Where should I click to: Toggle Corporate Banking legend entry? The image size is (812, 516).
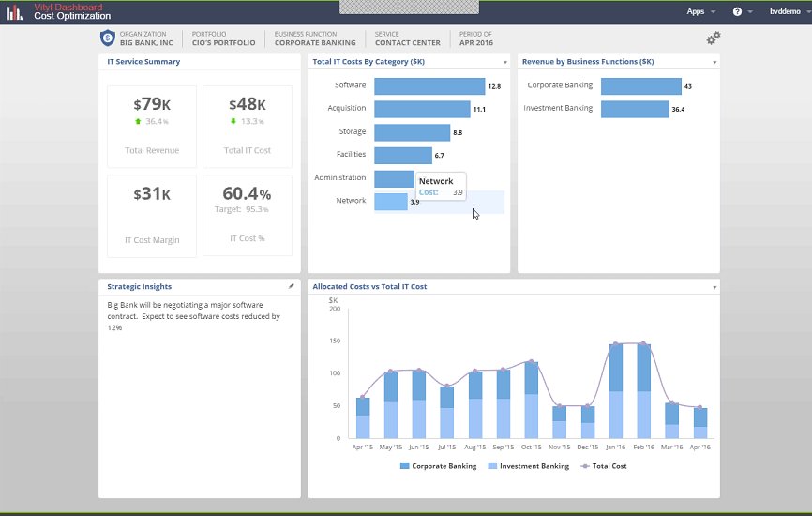point(438,466)
